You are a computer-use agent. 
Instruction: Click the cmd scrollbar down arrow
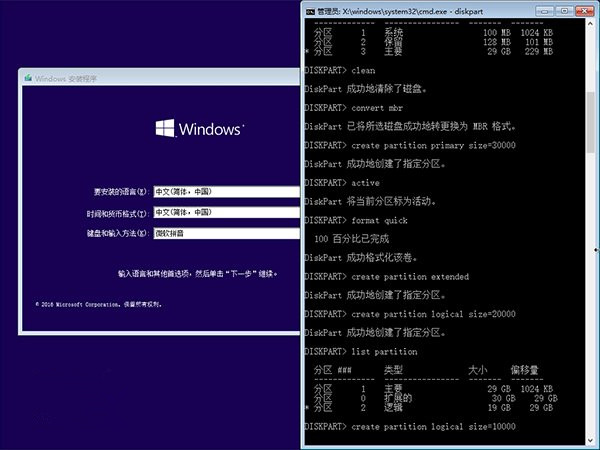[x=590, y=440]
